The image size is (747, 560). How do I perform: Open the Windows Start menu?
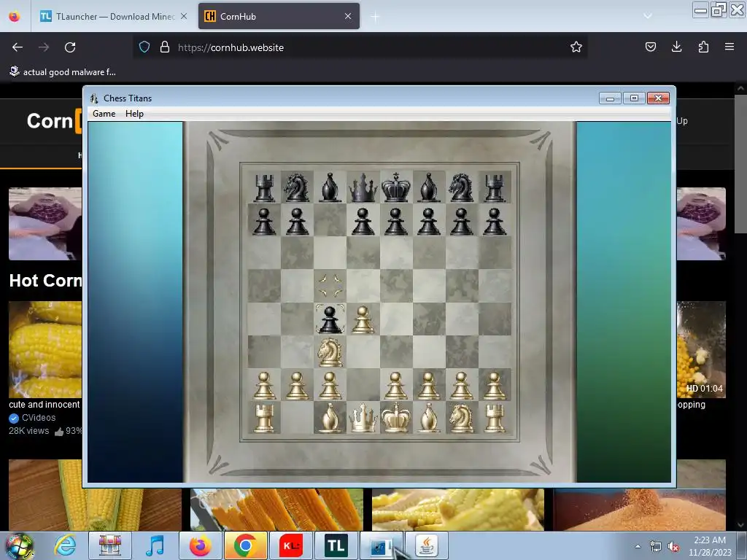19,545
